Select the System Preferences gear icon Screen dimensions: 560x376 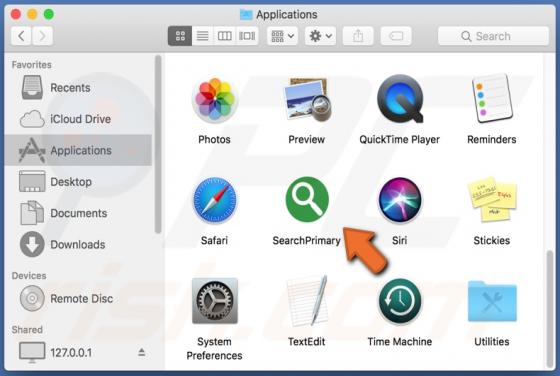click(214, 301)
